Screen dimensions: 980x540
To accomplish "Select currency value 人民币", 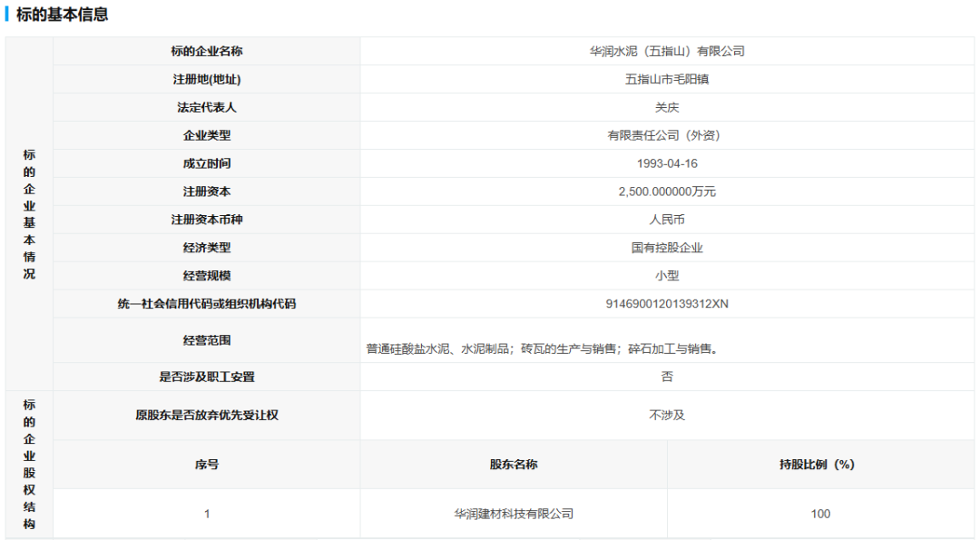I will (x=667, y=220).
